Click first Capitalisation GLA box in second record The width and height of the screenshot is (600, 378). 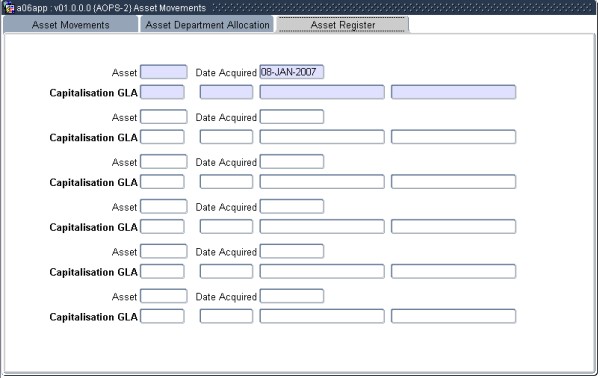tap(162, 137)
